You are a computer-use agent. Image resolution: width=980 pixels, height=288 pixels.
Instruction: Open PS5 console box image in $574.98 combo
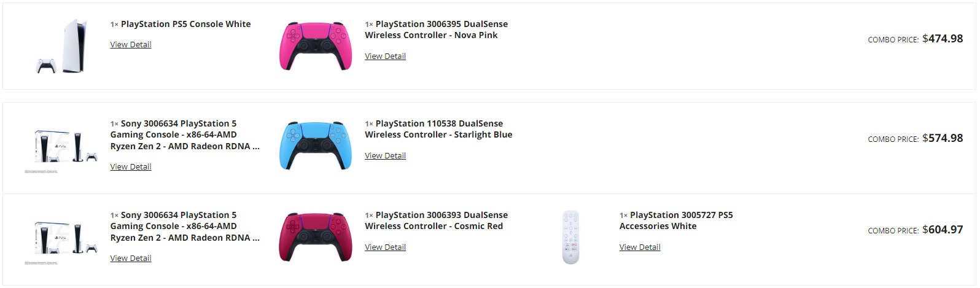[x=62, y=147]
